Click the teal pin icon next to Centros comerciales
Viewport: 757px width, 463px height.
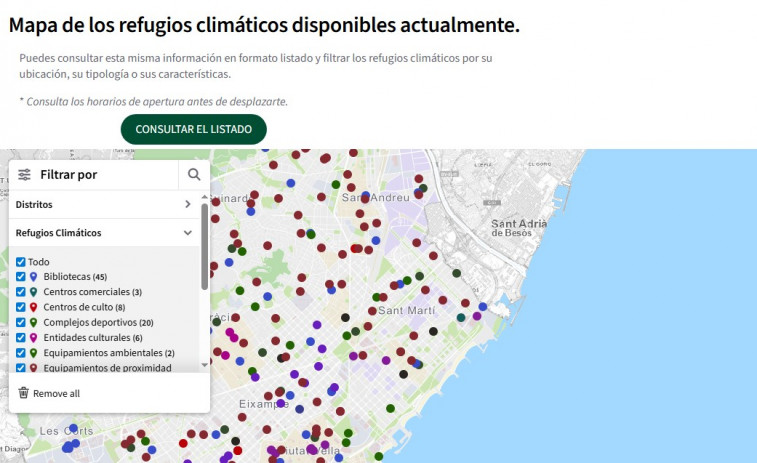coord(33,292)
